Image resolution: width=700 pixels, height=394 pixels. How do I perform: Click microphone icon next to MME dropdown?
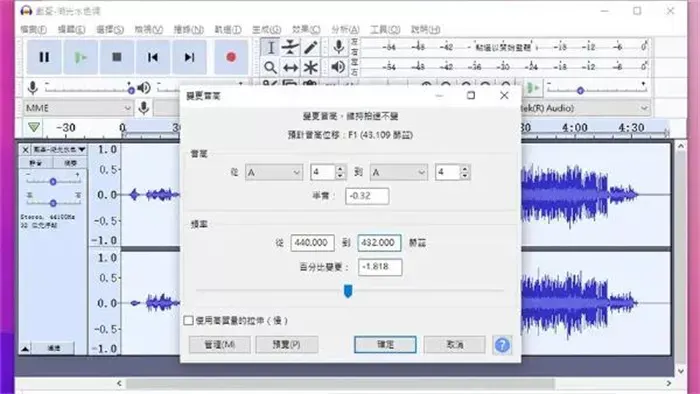144,108
